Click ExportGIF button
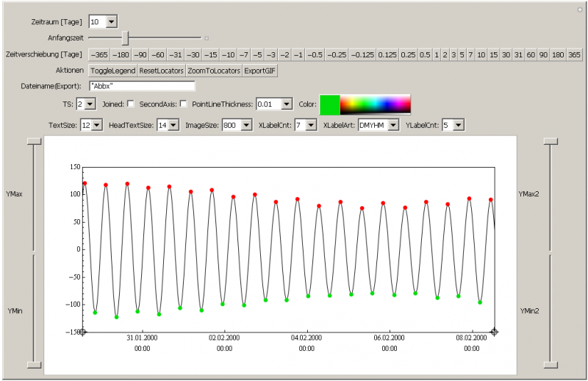588x381 pixels. coord(260,71)
